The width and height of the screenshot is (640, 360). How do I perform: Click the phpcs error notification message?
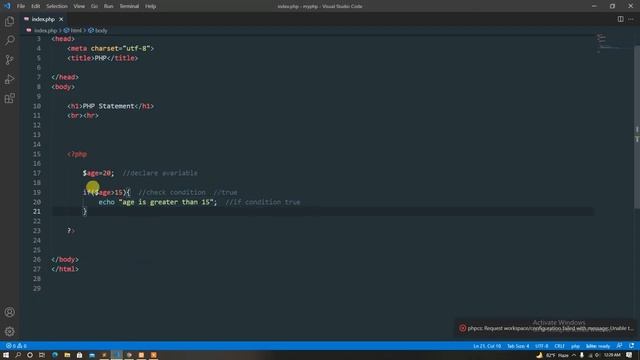point(551,328)
